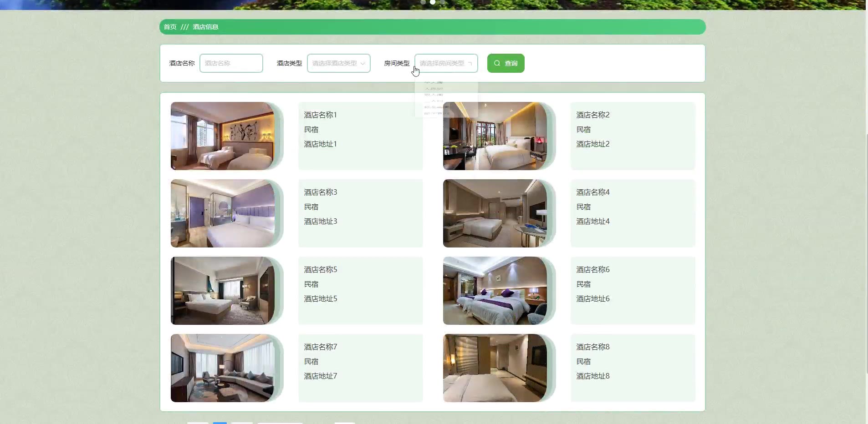
Task: Click the 民宿 type under 酒店名称7
Action: pyautogui.click(x=311, y=362)
